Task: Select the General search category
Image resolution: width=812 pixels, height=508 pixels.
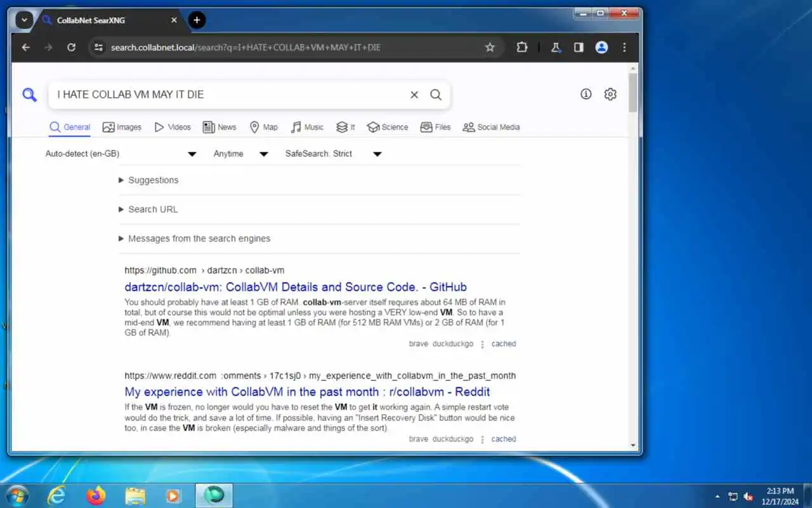Action: 70,127
